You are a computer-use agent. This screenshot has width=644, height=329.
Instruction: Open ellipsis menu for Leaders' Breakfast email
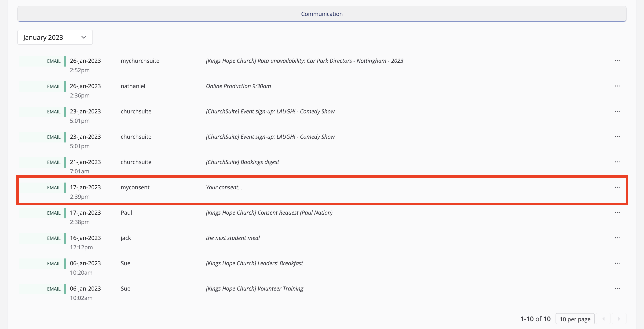(x=617, y=263)
